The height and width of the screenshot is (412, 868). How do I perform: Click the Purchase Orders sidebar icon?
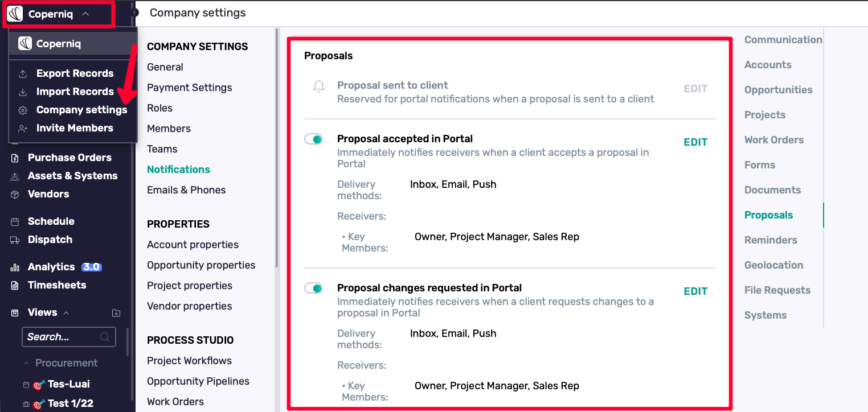point(15,158)
